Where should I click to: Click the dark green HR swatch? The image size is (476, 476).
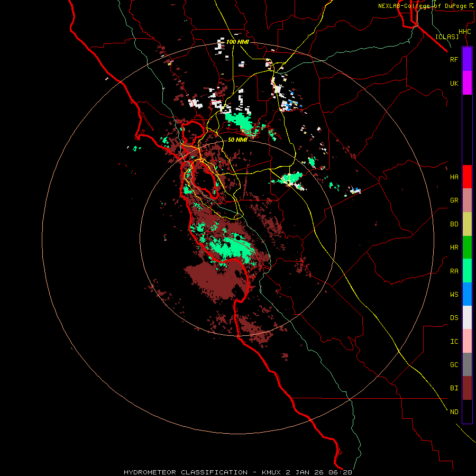(467, 248)
